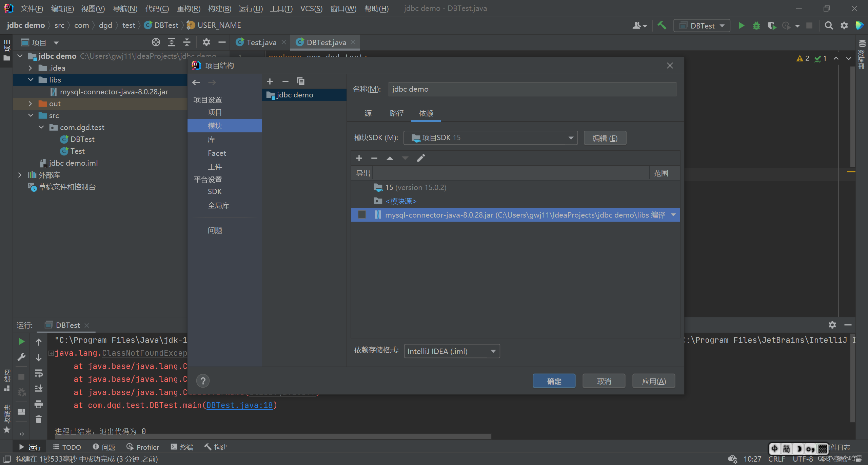The width and height of the screenshot is (868, 465).
Task: Click the edit pencil icon in dependencies
Action: (x=421, y=158)
